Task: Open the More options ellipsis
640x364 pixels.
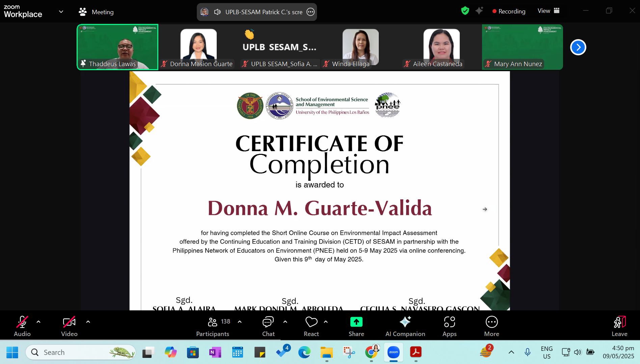Action: 491,326
